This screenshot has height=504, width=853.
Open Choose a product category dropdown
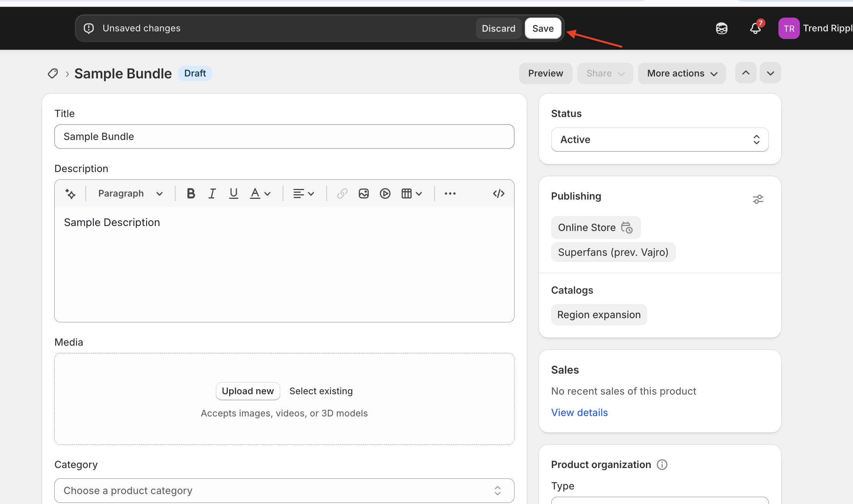284,491
